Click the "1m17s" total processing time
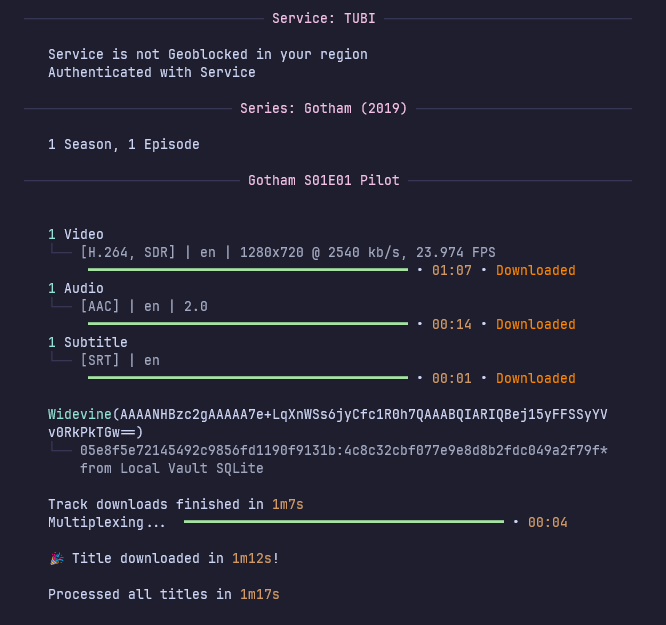Screen dimensions: 666x625 [x=259, y=594]
